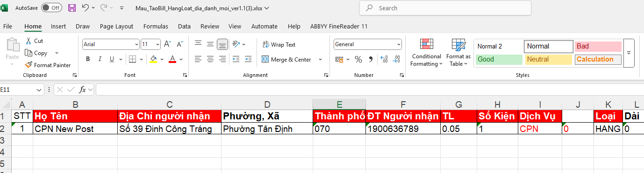
Task: Click the Format Painter brush
Action: click(48, 65)
